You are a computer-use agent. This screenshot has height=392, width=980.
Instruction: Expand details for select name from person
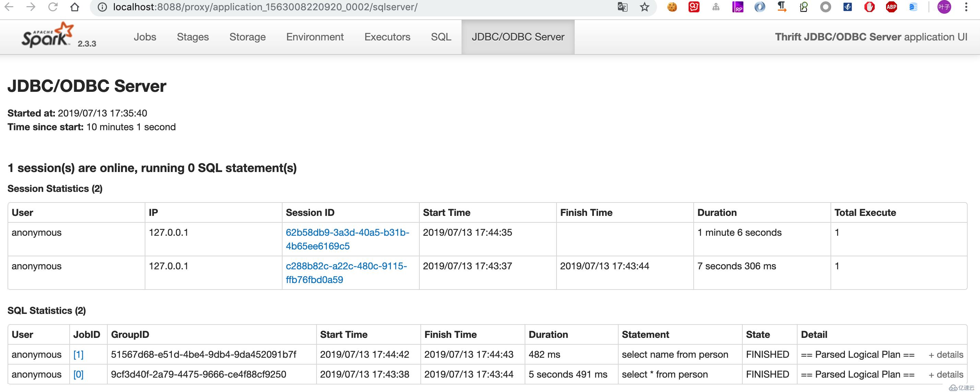(946, 355)
